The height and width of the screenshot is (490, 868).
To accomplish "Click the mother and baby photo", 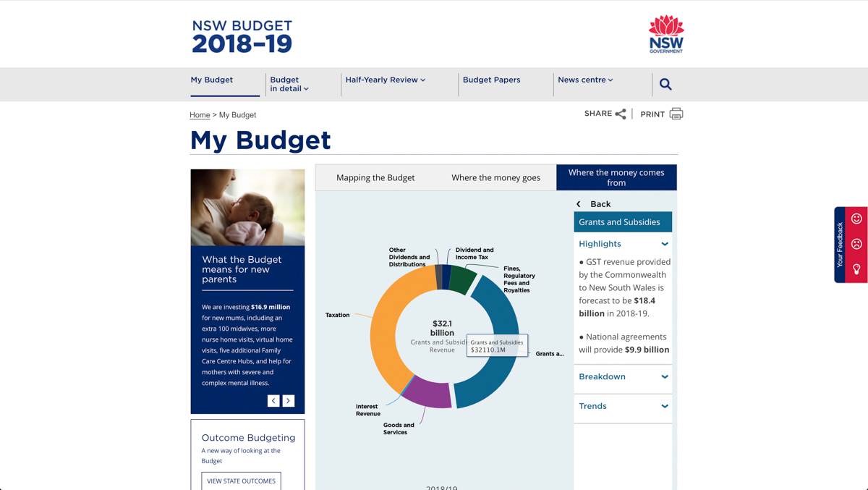I will click(247, 208).
